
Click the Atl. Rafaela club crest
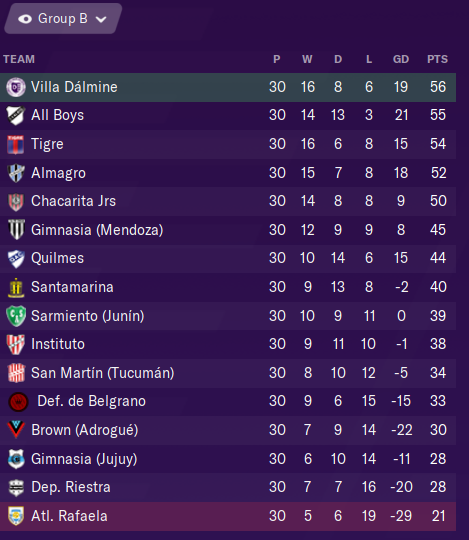point(16,516)
